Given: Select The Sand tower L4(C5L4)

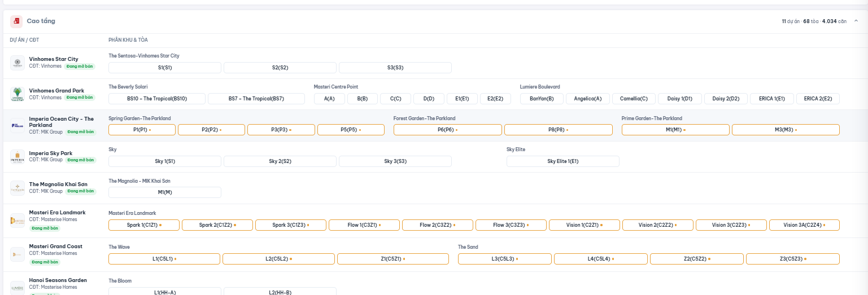Looking at the screenshot, I should click(601, 259).
